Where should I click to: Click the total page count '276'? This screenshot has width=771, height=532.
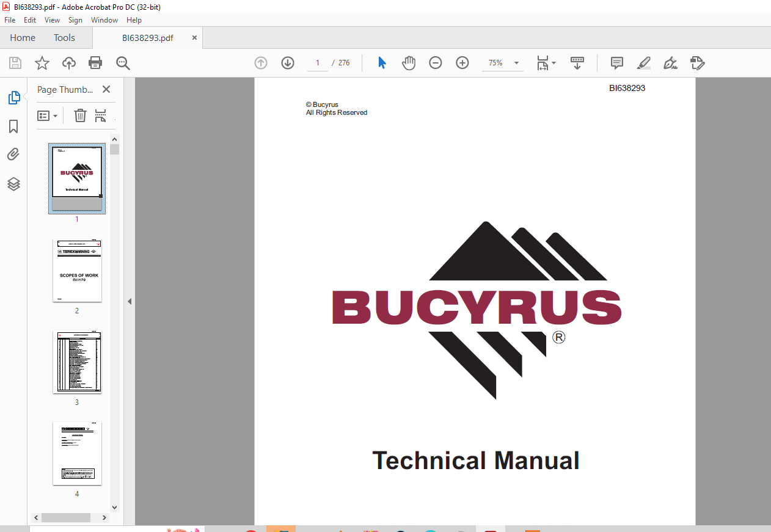click(344, 63)
